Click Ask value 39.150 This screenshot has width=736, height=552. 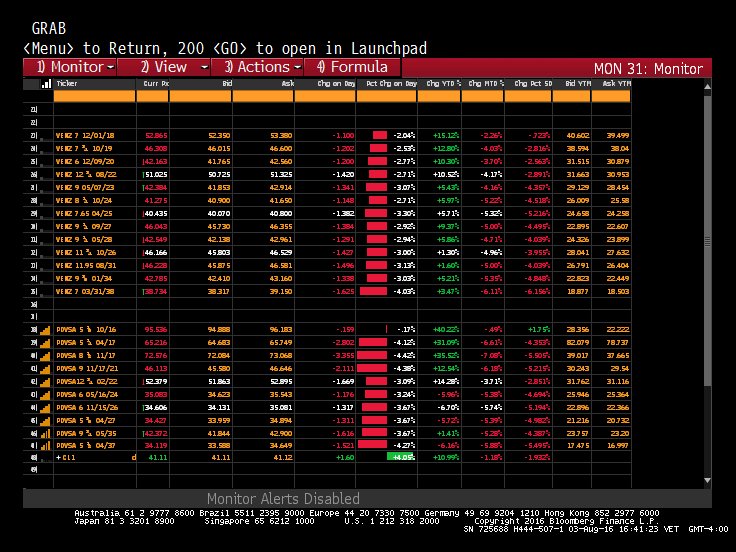[x=281, y=291]
